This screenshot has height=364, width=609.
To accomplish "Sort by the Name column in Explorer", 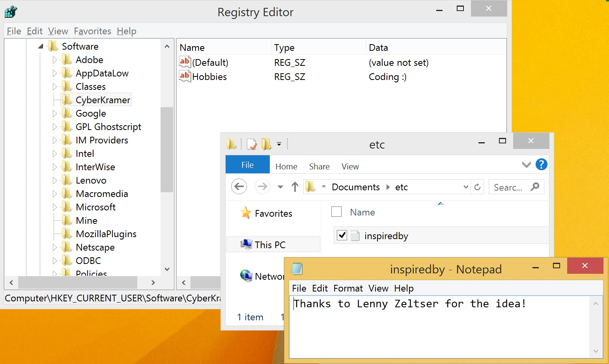I will [362, 212].
